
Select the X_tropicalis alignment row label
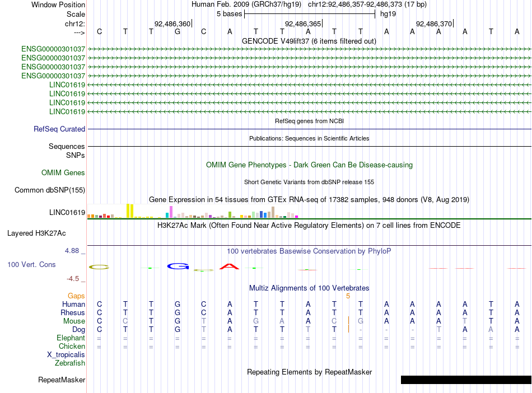[66, 355]
